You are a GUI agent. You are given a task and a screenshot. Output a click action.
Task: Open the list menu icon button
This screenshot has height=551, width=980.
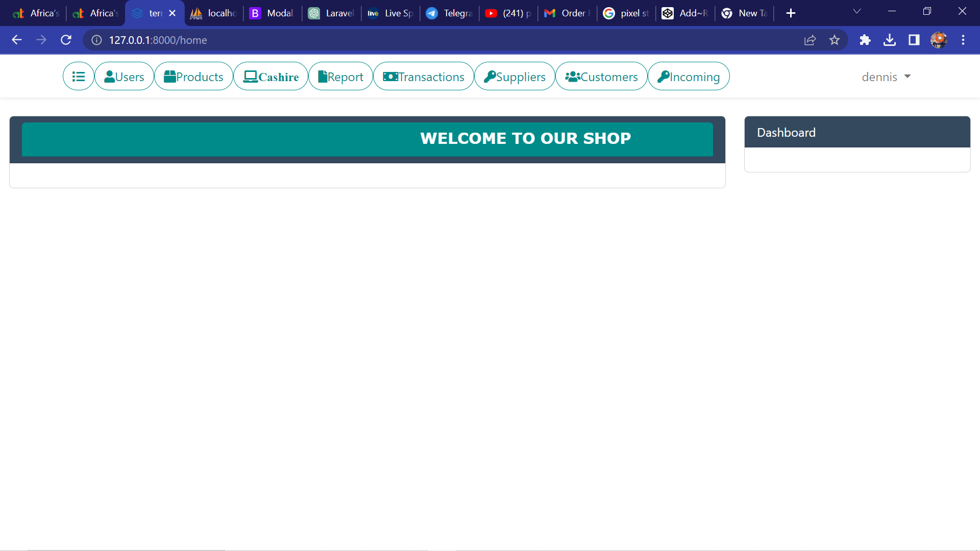78,77
